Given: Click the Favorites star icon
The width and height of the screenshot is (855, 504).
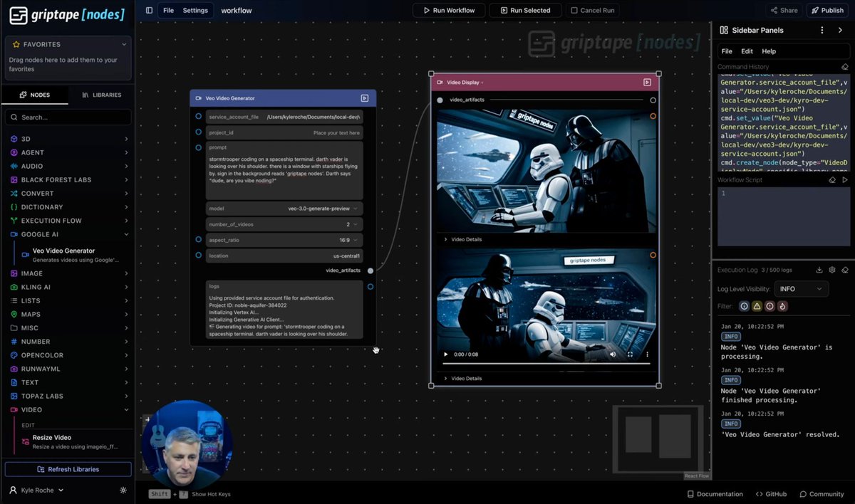Looking at the screenshot, I should [16, 44].
